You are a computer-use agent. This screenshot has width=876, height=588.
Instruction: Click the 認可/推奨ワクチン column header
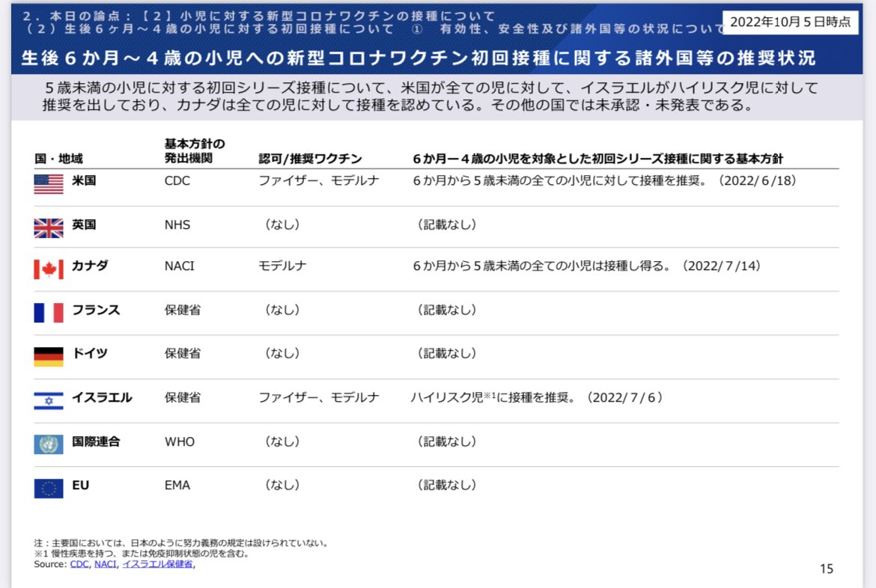click(310, 159)
